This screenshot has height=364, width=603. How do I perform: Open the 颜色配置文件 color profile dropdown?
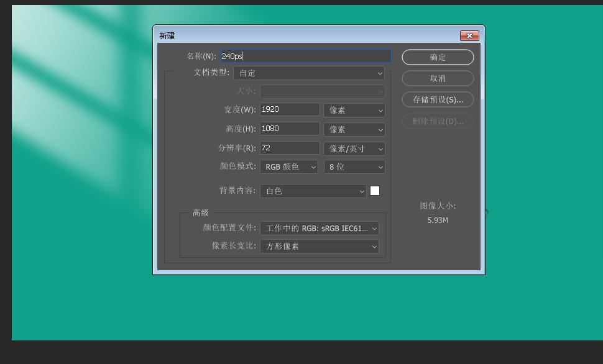[x=320, y=229]
